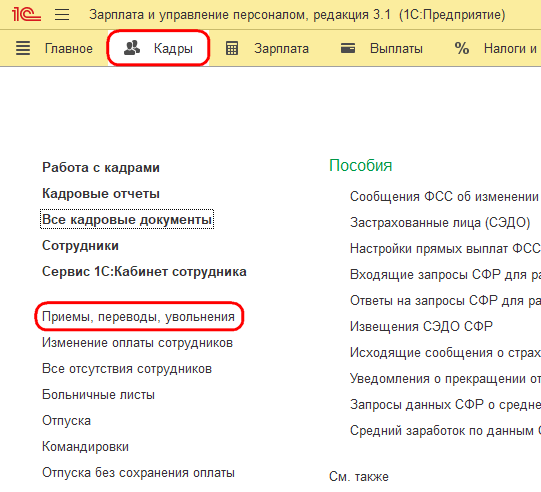
Task: Click the calculator icon of Зарплата section
Action: pos(232,48)
